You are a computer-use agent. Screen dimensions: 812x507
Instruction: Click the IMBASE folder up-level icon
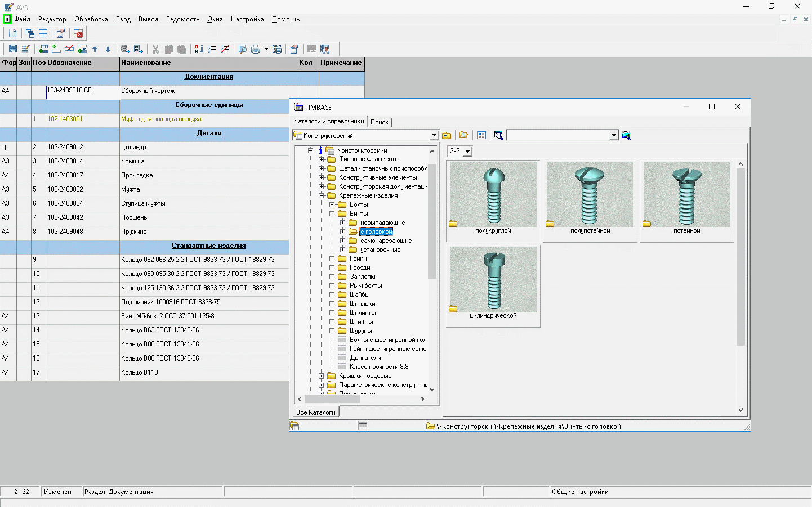pyautogui.click(x=447, y=135)
